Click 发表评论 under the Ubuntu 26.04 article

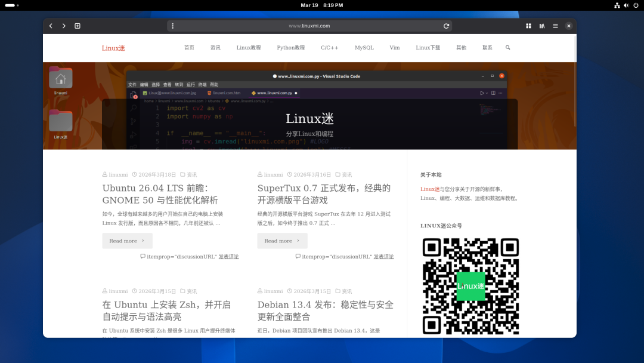pos(228,257)
